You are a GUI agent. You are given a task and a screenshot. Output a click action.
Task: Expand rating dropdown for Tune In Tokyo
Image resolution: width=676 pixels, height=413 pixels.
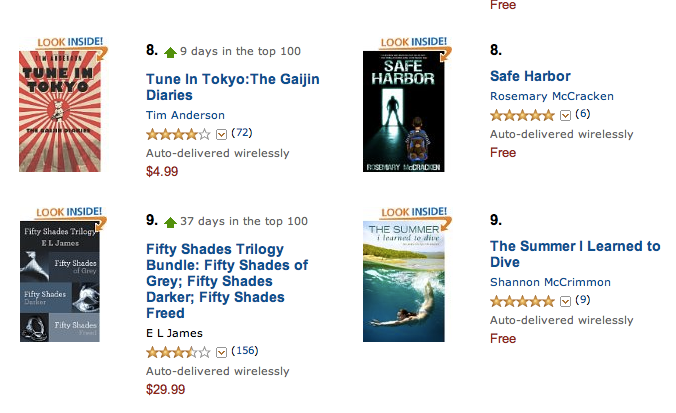[221, 134]
